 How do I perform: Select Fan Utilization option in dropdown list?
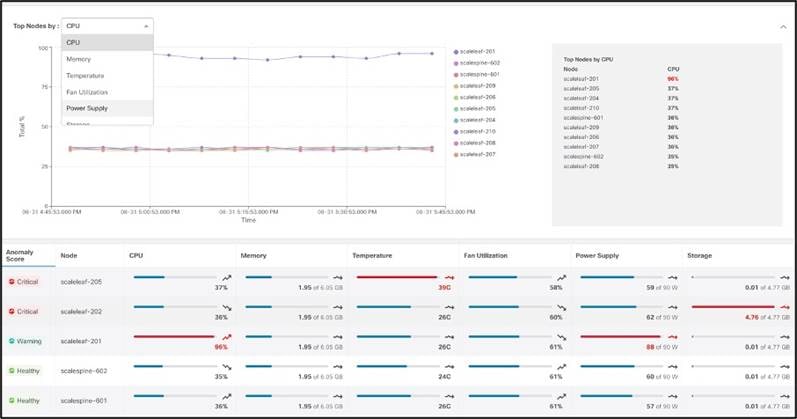107,92
